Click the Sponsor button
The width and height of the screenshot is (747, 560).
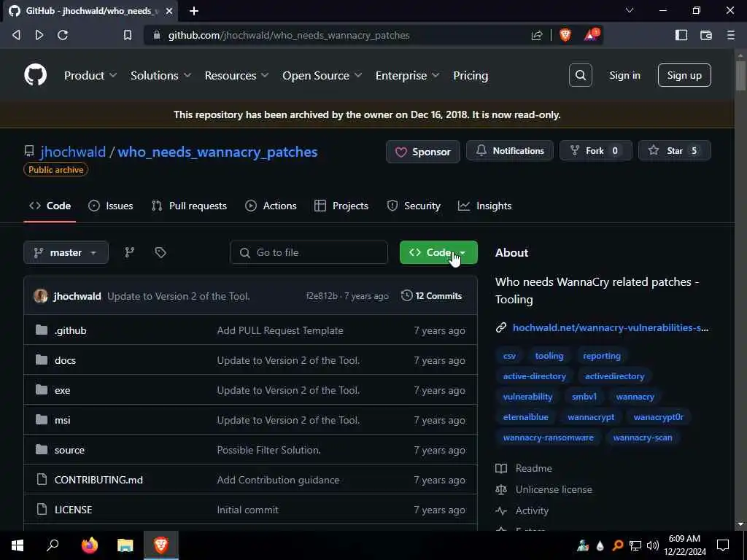[x=423, y=152]
